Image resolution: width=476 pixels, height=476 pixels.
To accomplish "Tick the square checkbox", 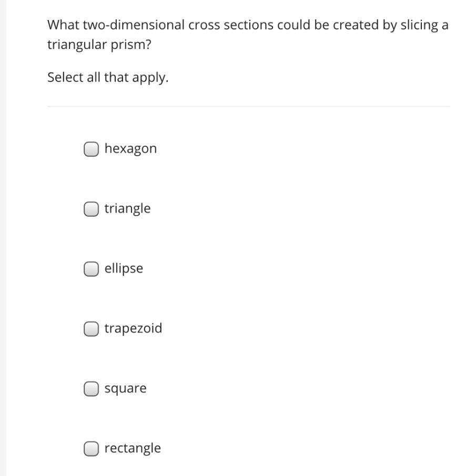I will click(91, 389).
